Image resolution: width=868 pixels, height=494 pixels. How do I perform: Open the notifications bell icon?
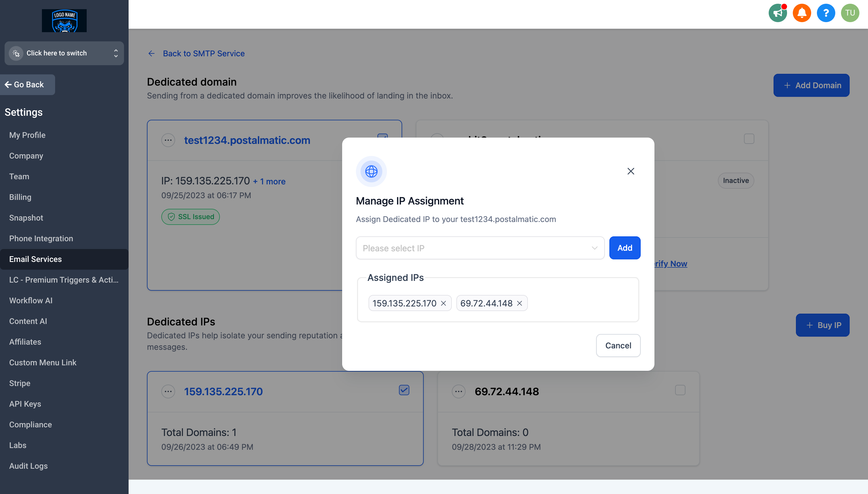click(801, 13)
